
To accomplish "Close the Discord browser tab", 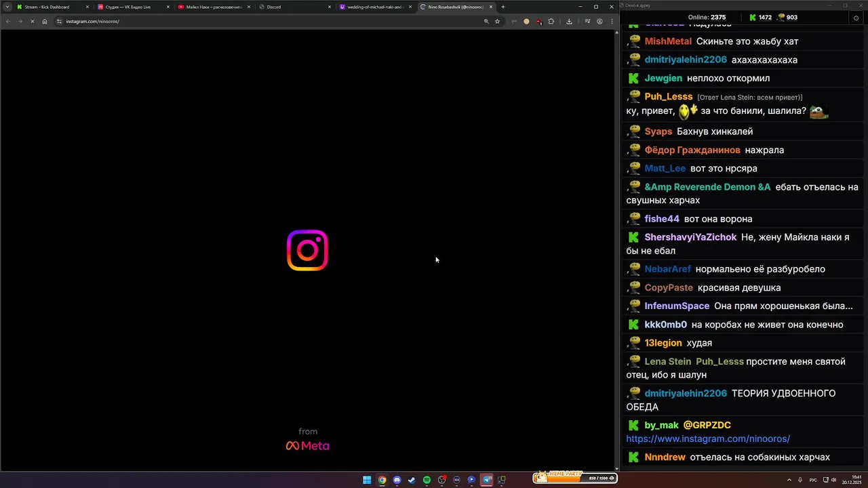I will pyautogui.click(x=330, y=7).
